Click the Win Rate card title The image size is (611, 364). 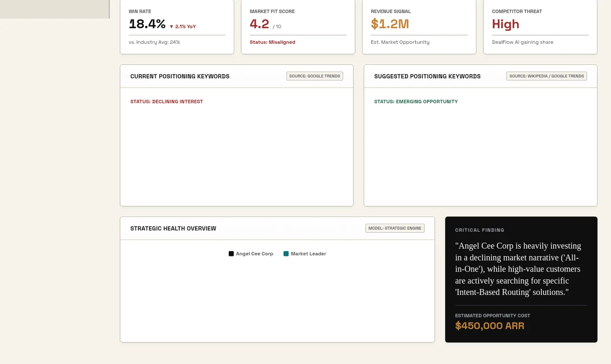click(140, 11)
